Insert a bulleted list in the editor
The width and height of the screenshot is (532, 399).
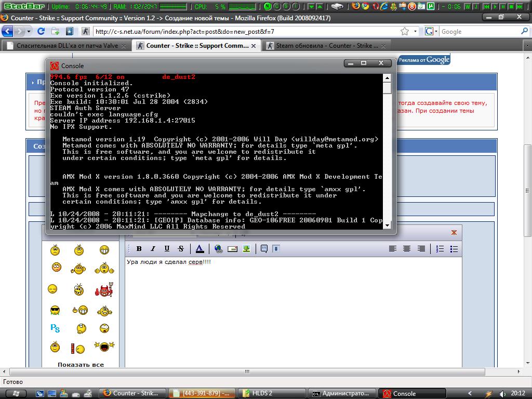coord(454,249)
